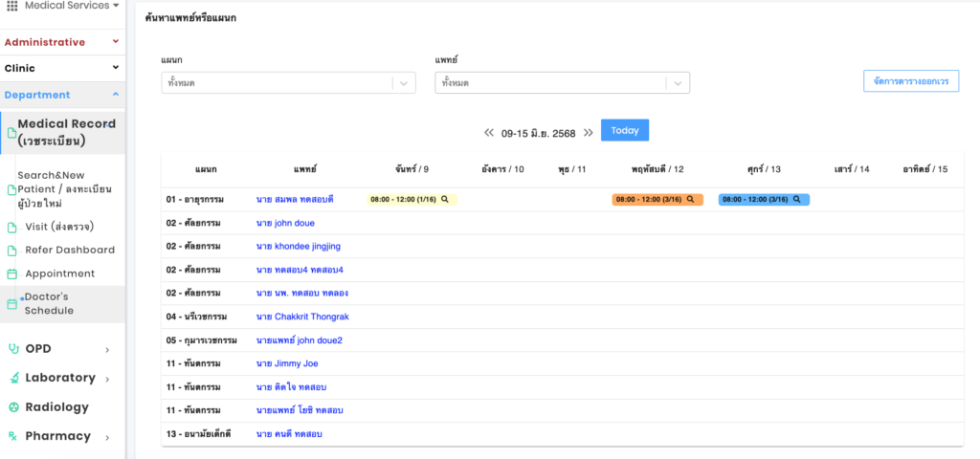The image size is (980, 459).
Task: Click the จัดการตารางออกเวร button
Action: [910, 81]
